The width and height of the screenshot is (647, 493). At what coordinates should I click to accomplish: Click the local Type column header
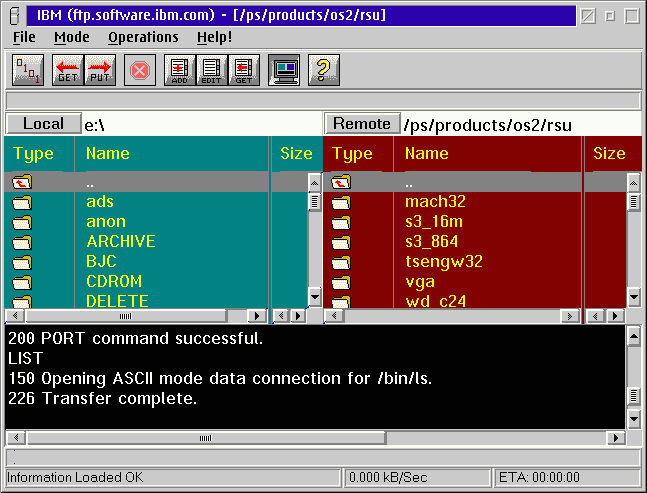tap(33, 153)
